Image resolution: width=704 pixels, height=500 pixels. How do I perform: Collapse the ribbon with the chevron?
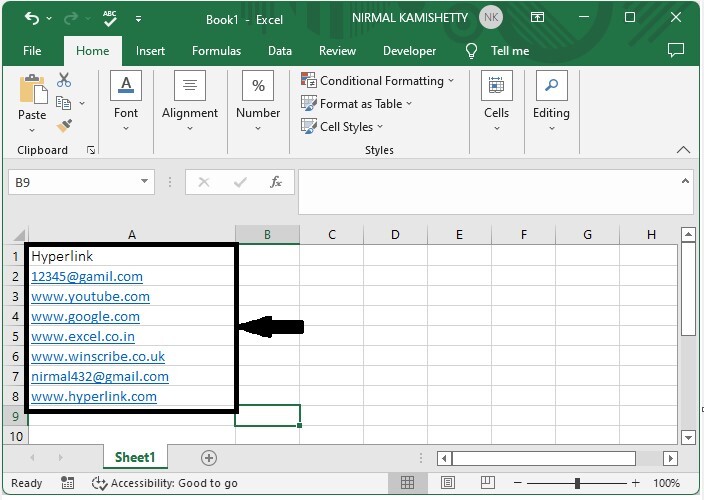(683, 149)
